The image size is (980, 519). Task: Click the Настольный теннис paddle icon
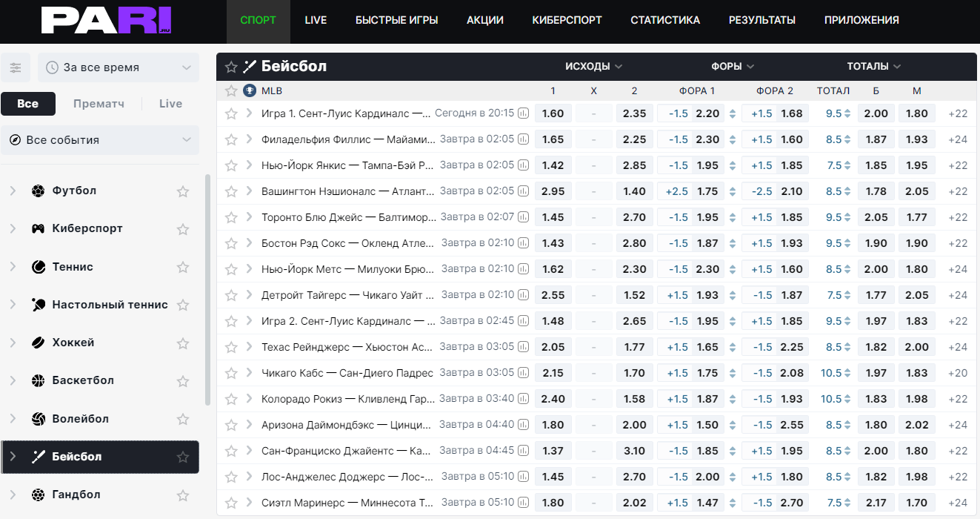coord(38,305)
